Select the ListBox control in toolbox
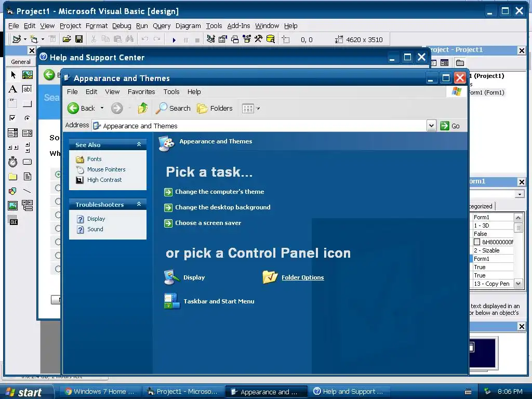This screenshot has width=532, height=399. (27, 132)
